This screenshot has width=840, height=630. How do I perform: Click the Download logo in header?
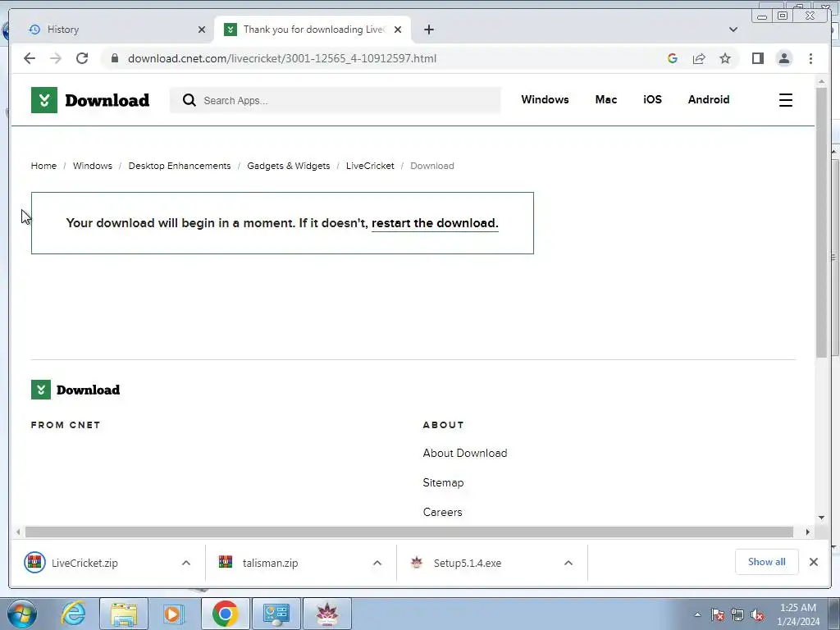(x=90, y=100)
